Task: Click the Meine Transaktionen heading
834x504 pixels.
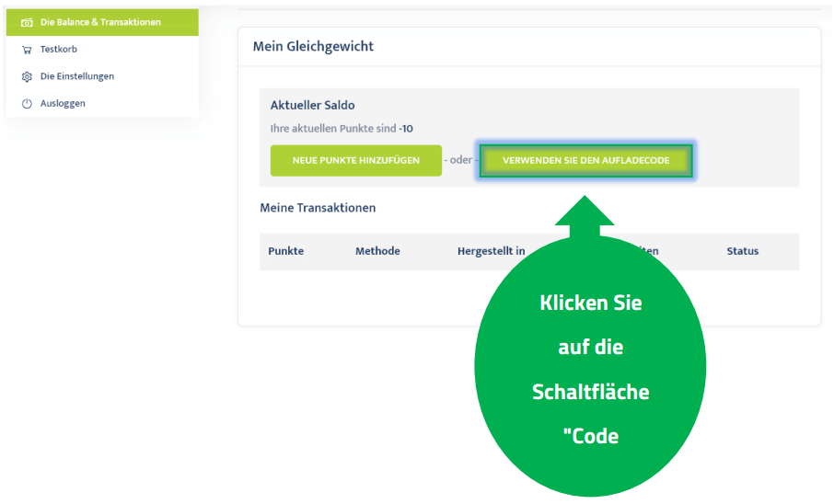Action: tap(318, 208)
